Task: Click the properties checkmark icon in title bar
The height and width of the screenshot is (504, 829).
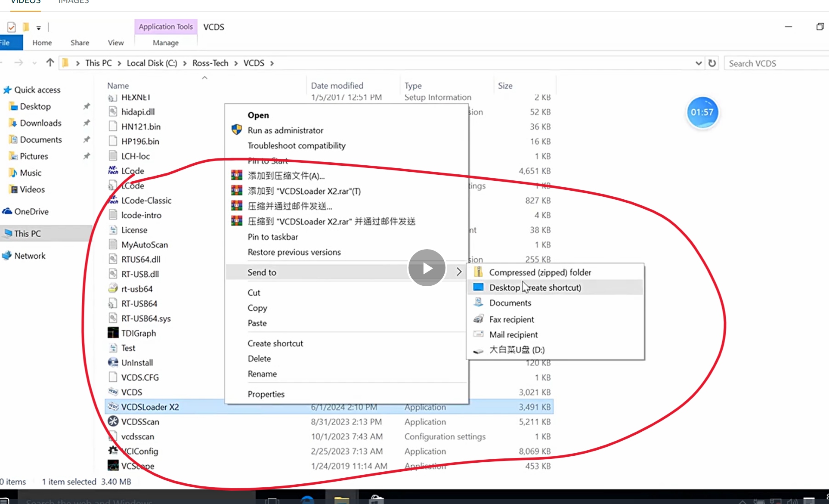Action: coord(12,27)
